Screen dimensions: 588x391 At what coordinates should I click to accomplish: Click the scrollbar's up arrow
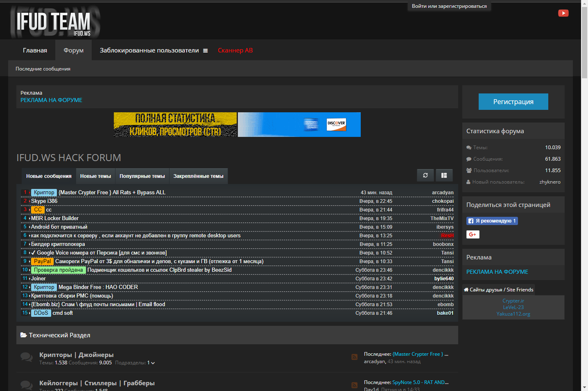tap(585, 4)
